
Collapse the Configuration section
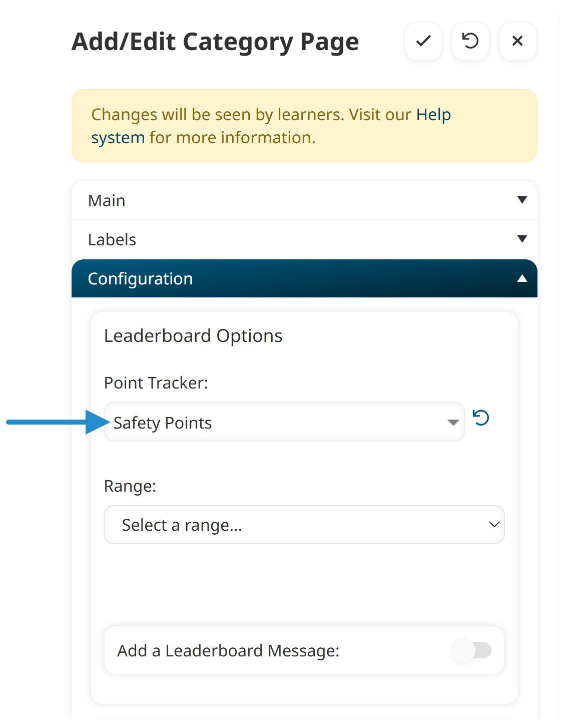coord(140,279)
